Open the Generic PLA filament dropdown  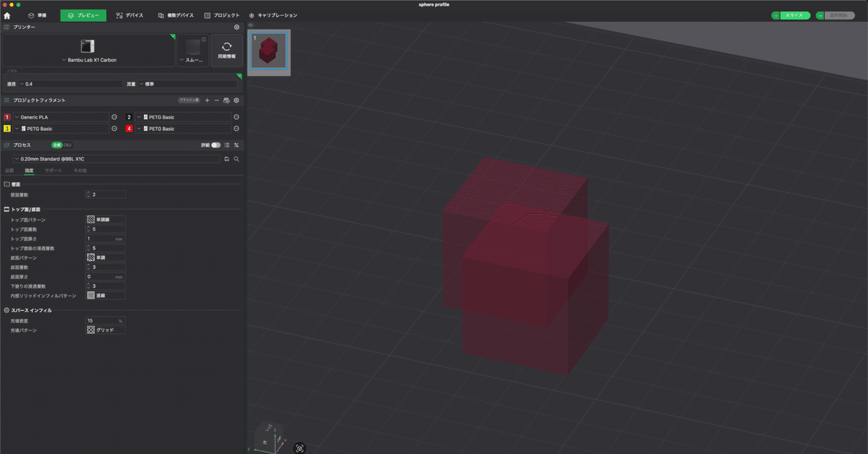(61, 116)
